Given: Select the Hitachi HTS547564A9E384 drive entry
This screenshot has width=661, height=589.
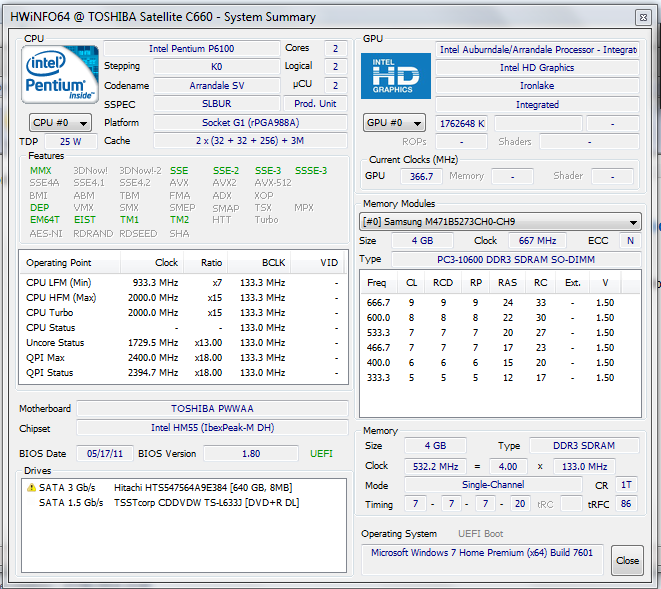Looking at the screenshot, I should (x=184, y=488).
